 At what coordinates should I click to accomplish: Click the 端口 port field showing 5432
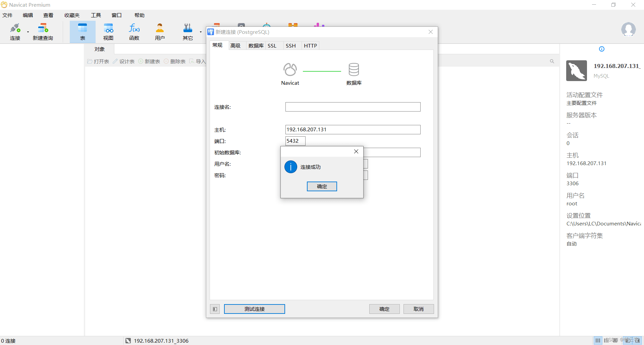296,141
